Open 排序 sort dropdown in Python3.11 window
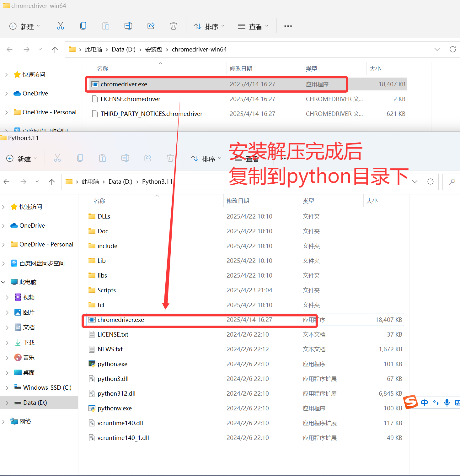Viewport: 460px width, 476px height. [x=206, y=159]
